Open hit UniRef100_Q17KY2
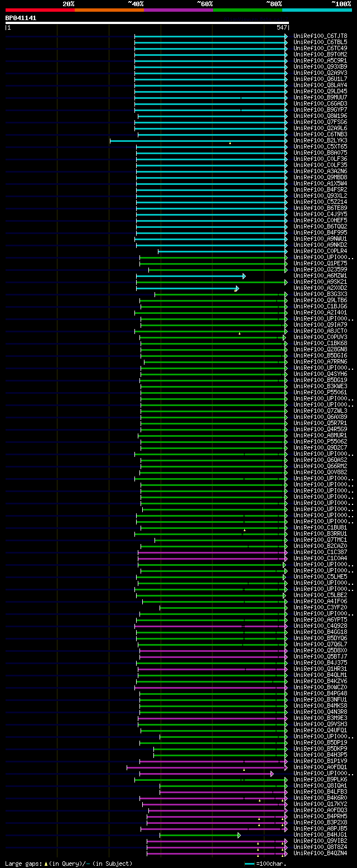 (320, 804)
